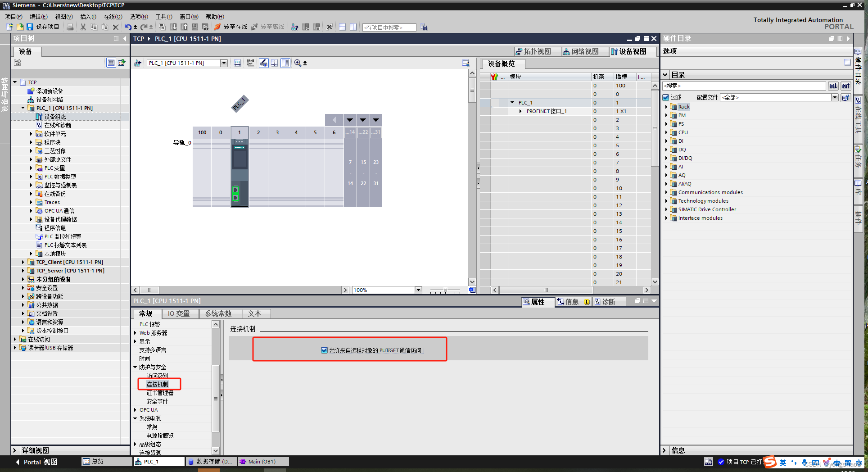Expand OPC UA in the properties navigation
The height and width of the screenshot is (472, 868).
(135, 410)
